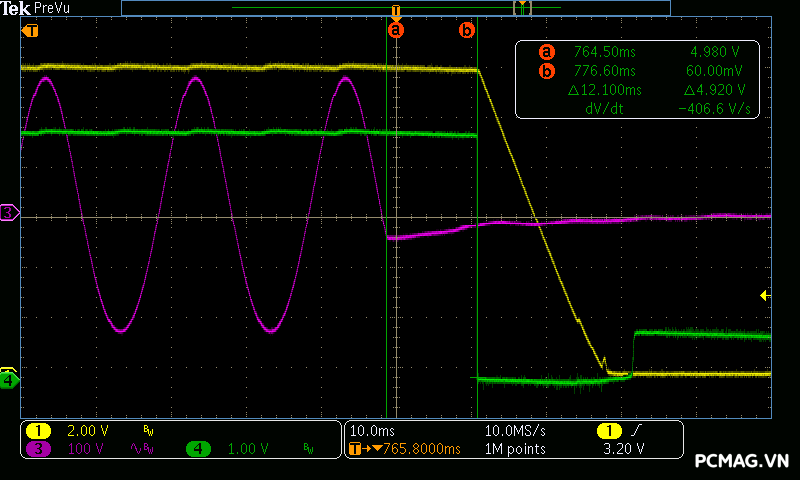Click cursor 'a' marker above the graticule
Image resolution: width=800 pixels, height=480 pixels.
[x=396, y=30]
